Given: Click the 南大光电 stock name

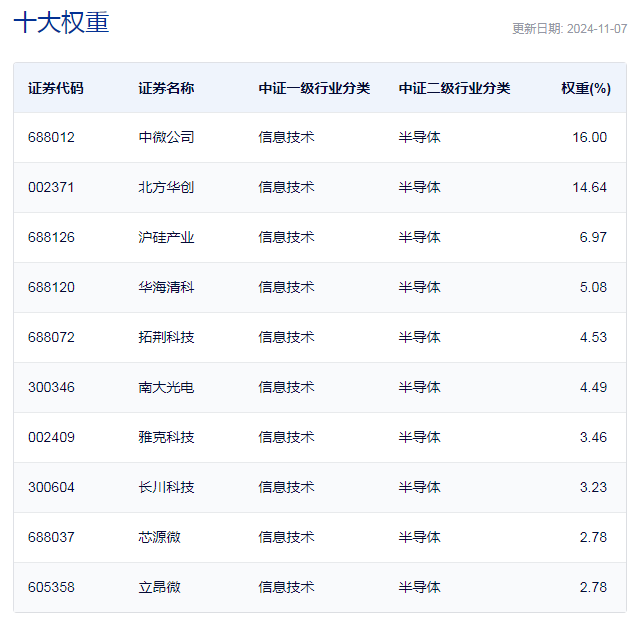Looking at the screenshot, I should point(166,387).
